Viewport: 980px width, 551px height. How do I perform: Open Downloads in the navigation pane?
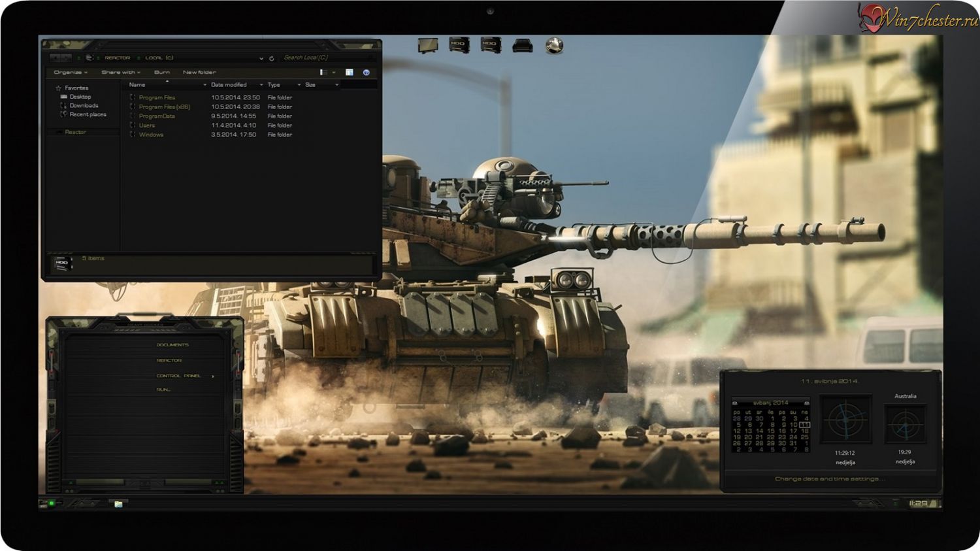coord(84,105)
